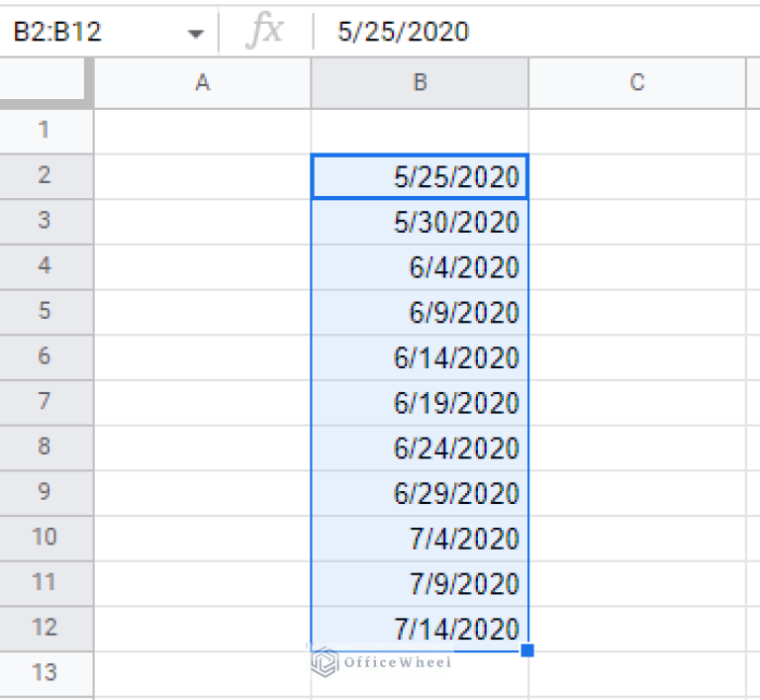Click the select-all corner box
The height and width of the screenshot is (700, 760).
coord(46,83)
